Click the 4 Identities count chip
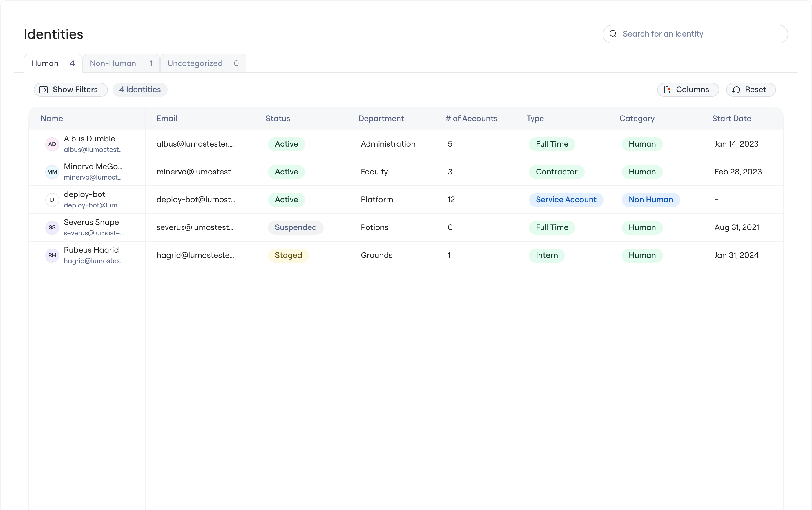812x510 pixels. pyautogui.click(x=140, y=90)
